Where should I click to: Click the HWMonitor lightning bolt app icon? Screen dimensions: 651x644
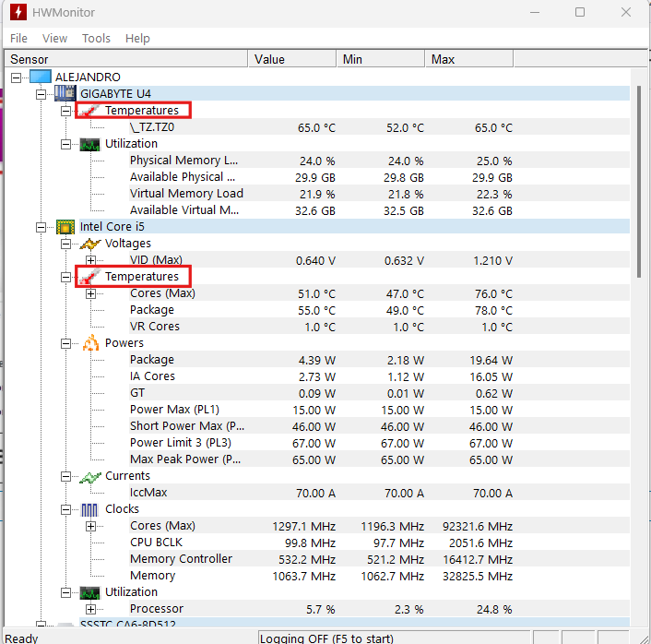click(18, 12)
